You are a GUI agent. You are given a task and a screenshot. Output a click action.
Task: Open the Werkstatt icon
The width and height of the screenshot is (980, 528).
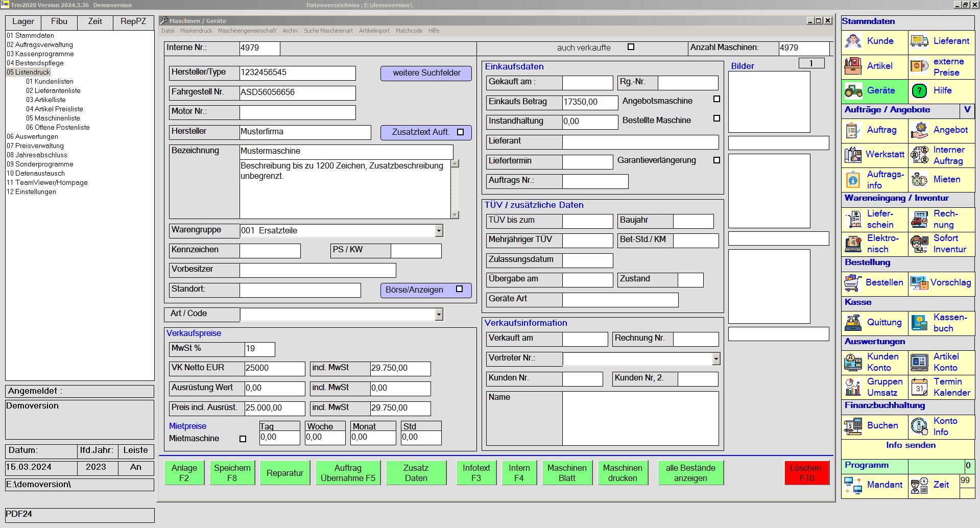click(853, 155)
